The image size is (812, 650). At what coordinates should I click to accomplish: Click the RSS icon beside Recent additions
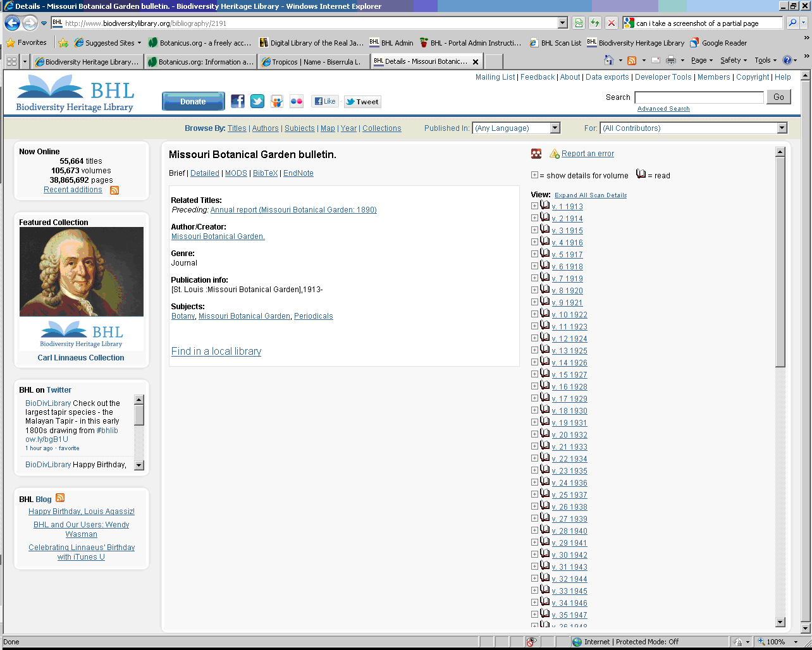[114, 190]
